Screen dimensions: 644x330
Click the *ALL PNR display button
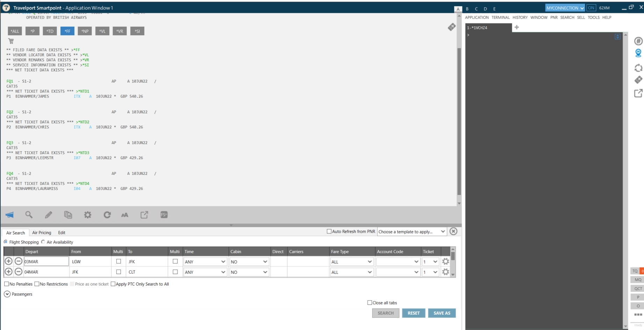pos(15,31)
